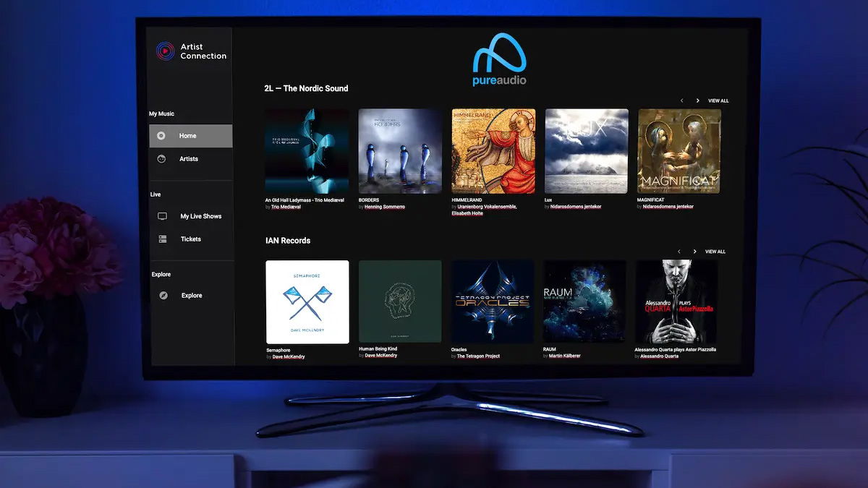The width and height of the screenshot is (868, 488).
Task: Open the Oracles album cover
Action: (493, 301)
